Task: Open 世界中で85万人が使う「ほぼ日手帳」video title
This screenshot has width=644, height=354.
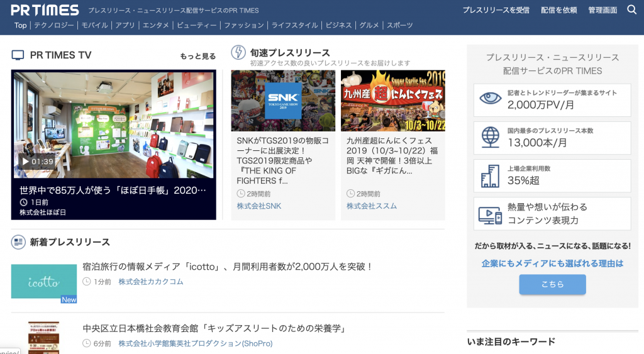Action: (x=113, y=190)
